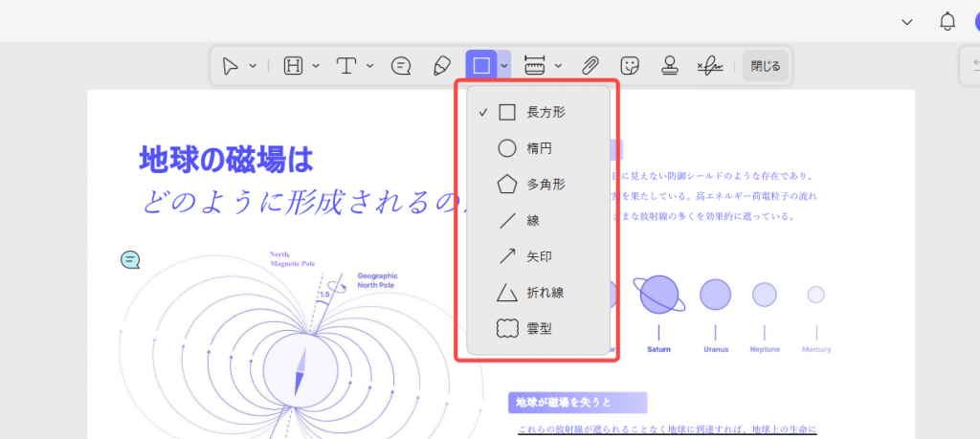Add a comment note bubble
Screen dimensions: 980x439
[401, 66]
